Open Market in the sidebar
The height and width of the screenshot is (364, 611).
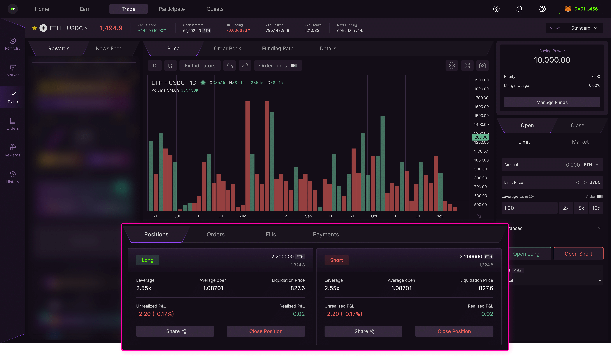pyautogui.click(x=12, y=71)
